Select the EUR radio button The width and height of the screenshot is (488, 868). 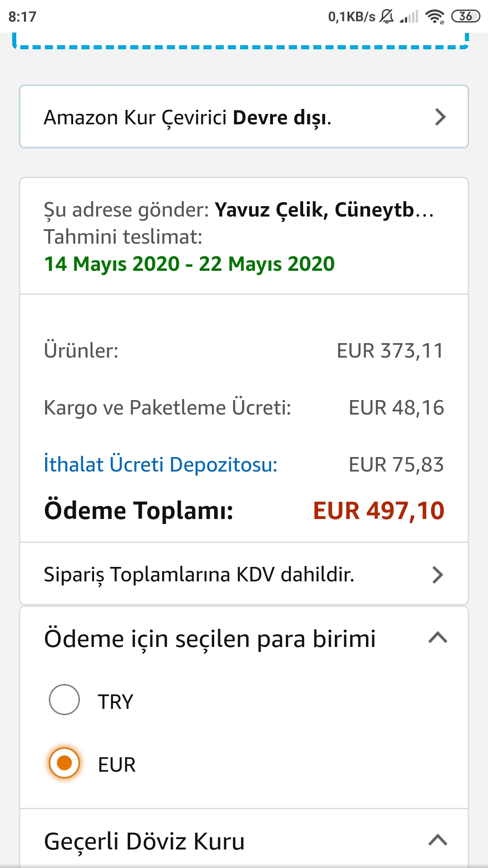pyautogui.click(x=65, y=763)
